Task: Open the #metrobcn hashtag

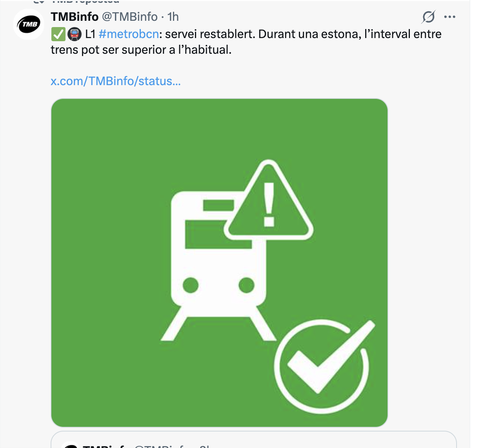Action: click(129, 34)
